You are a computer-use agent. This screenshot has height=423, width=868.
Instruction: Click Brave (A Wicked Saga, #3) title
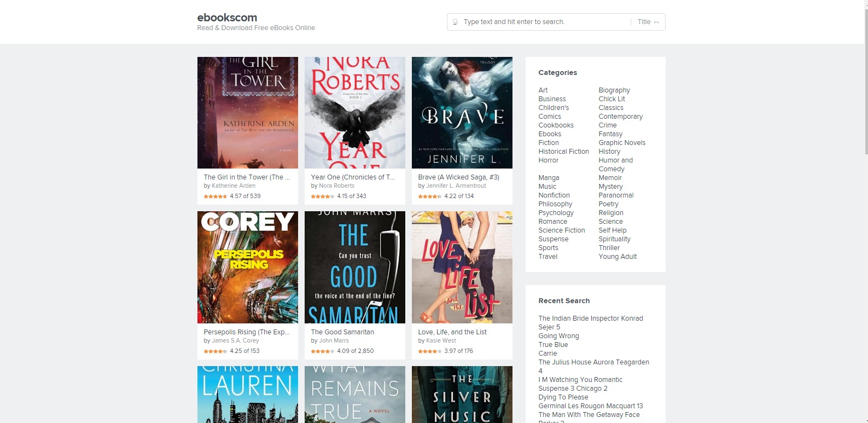click(458, 177)
